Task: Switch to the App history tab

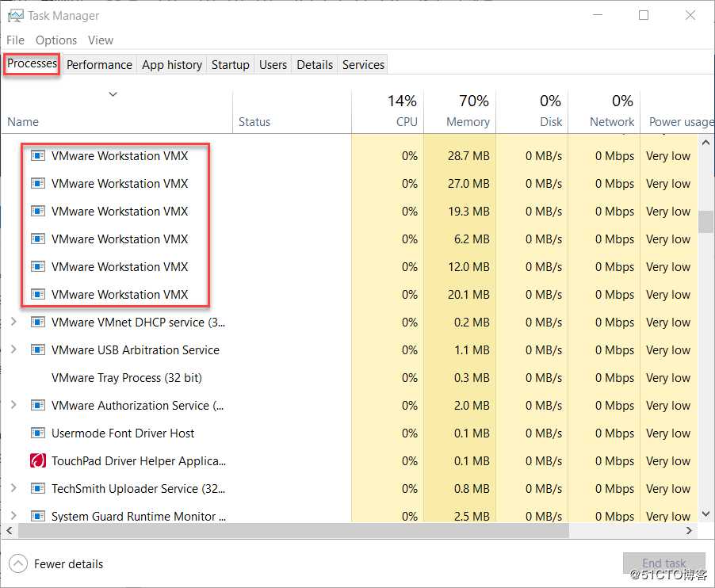Action: [172, 65]
